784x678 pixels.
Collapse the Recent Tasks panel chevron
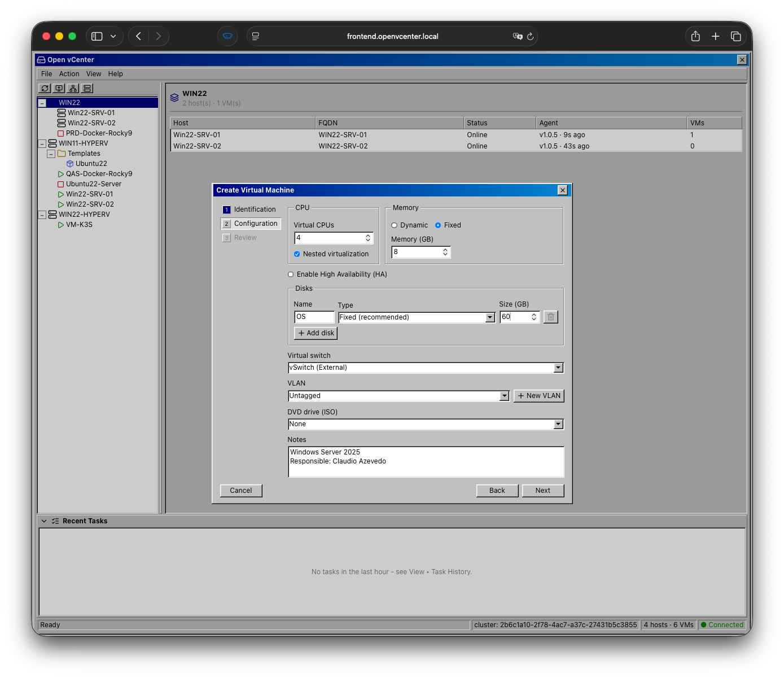44,521
